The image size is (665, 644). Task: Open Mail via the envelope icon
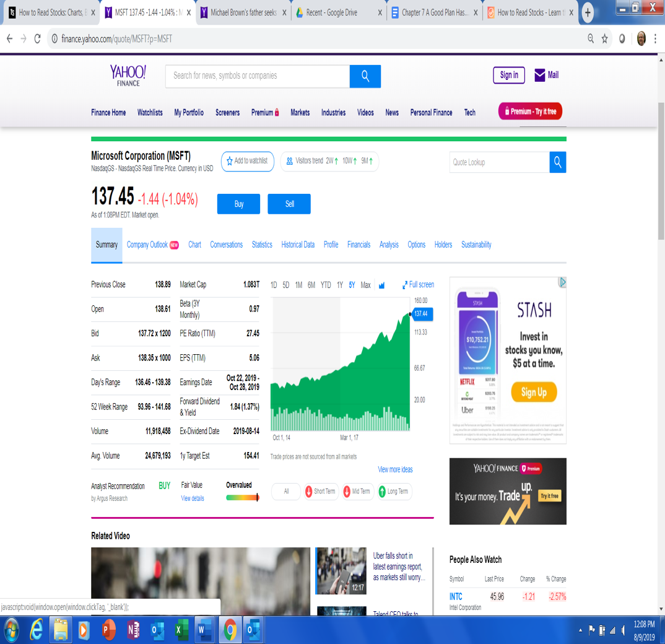pyautogui.click(x=539, y=75)
